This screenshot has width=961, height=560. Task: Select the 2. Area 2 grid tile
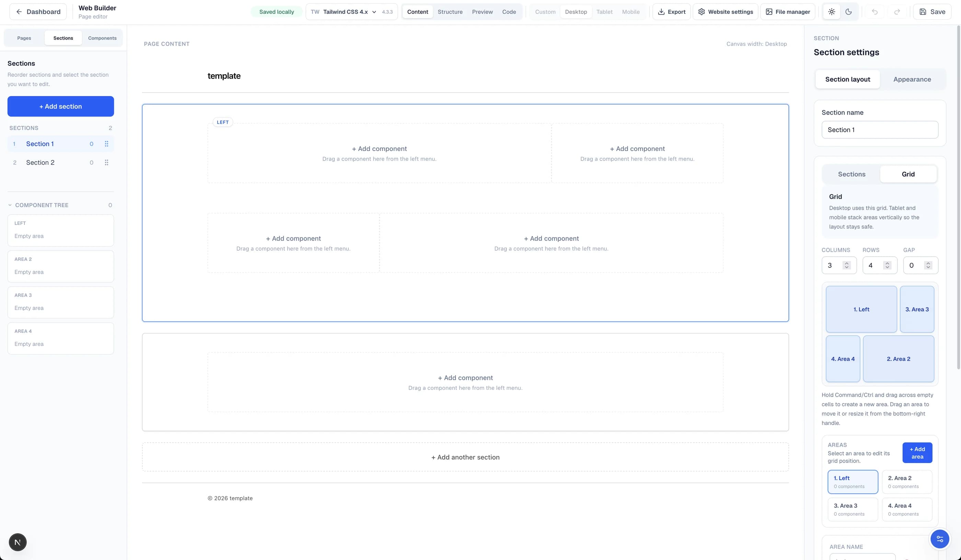tap(898, 359)
